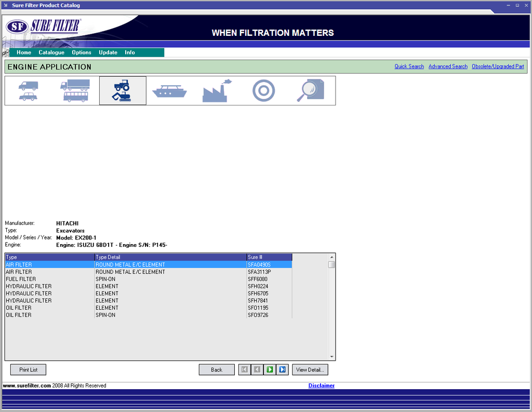
Task: Open the Options menu
Action: (82, 52)
